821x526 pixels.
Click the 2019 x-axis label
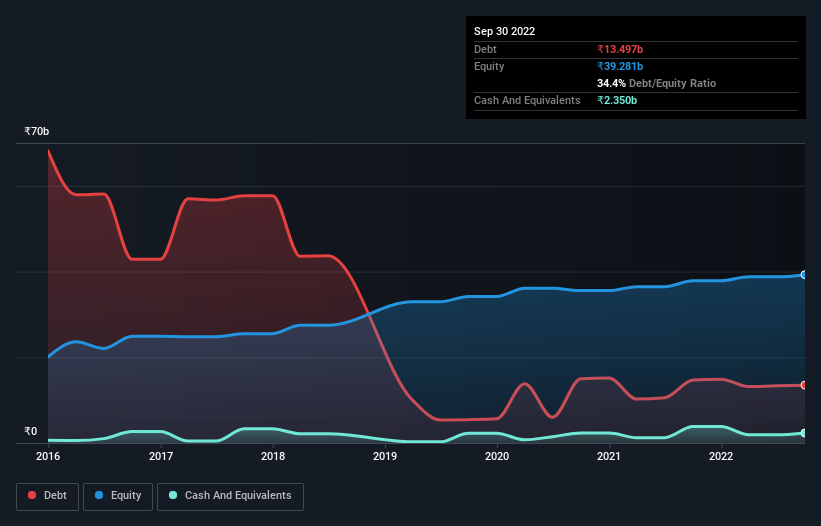(x=385, y=456)
